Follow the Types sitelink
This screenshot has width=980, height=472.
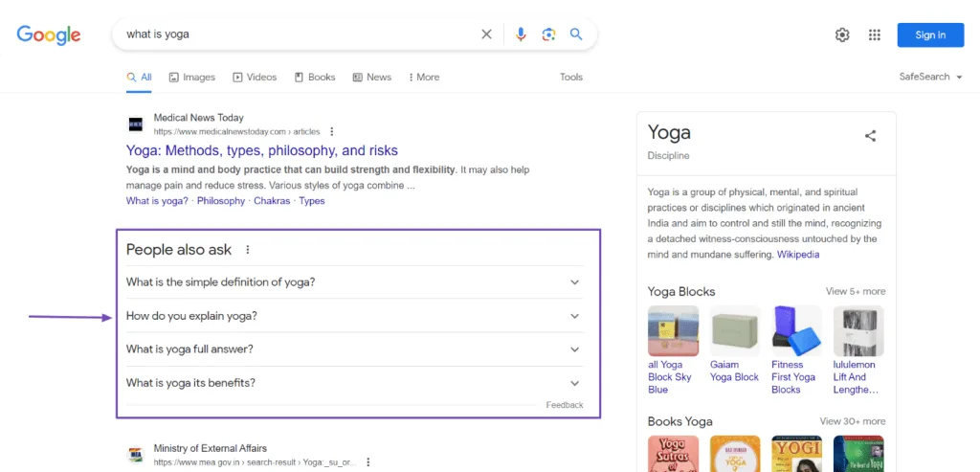pos(312,201)
